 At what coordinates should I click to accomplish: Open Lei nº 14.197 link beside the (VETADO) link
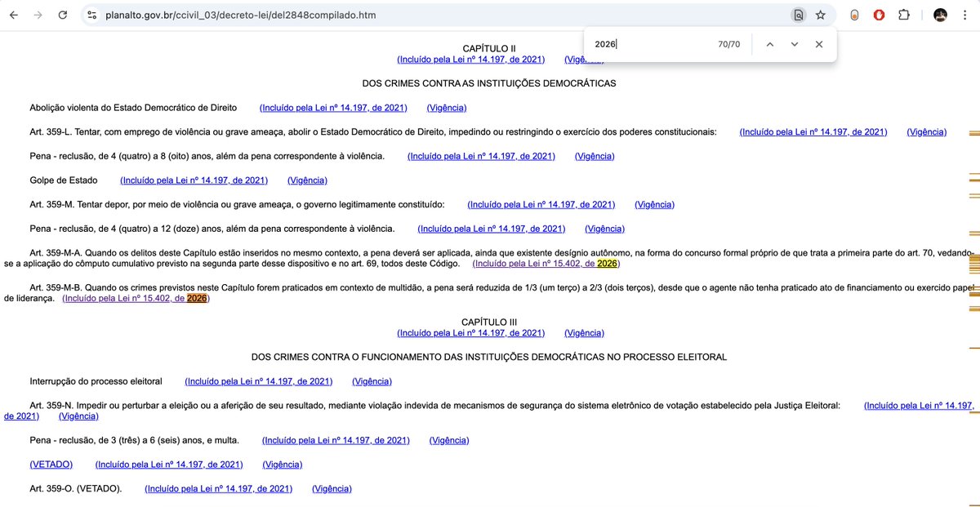(169, 465)
